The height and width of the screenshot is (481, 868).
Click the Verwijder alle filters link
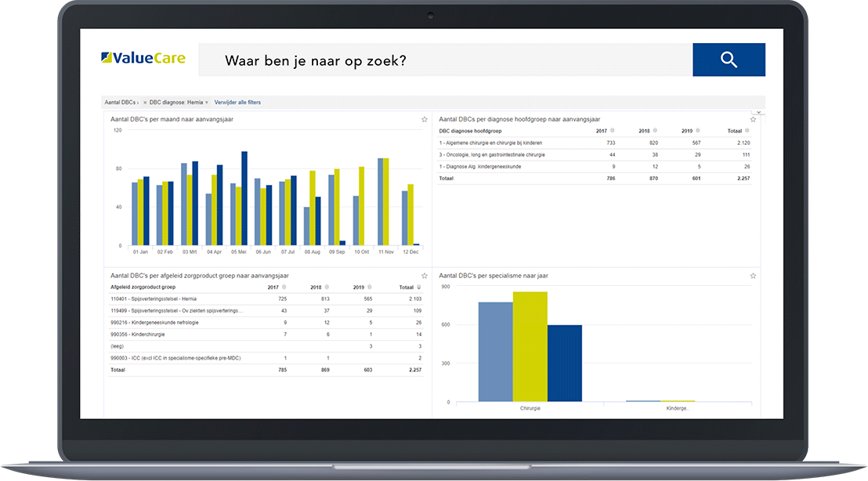click(237, 103)
